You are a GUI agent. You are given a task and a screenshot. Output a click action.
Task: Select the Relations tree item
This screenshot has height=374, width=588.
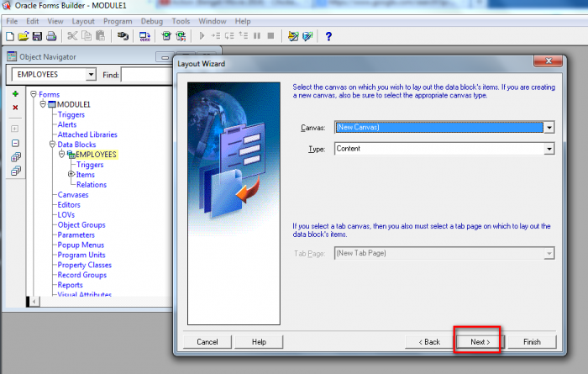[92, 185]
